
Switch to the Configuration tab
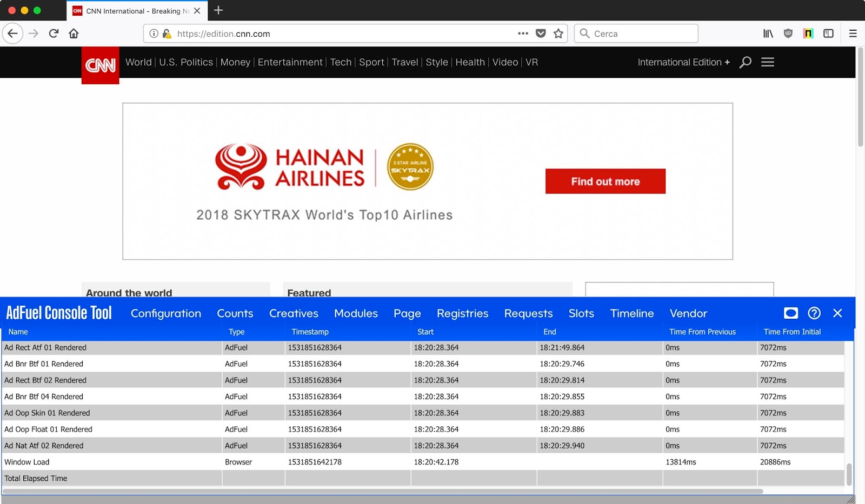point(166,313)
